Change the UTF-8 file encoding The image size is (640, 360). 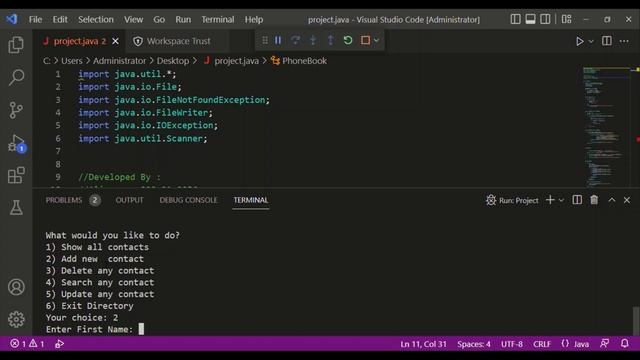click(x=512, y=344)
